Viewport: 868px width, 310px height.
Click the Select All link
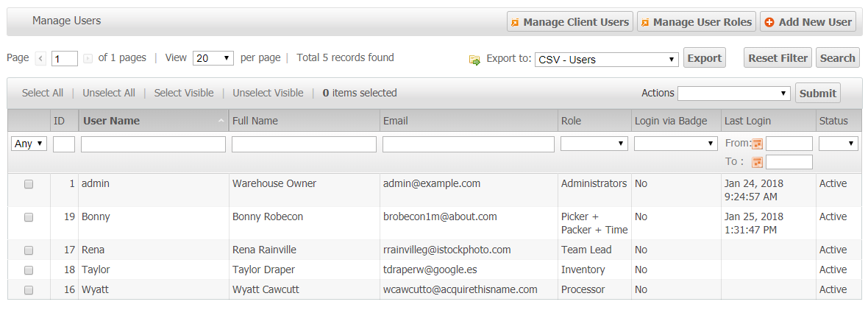point(42,93)
